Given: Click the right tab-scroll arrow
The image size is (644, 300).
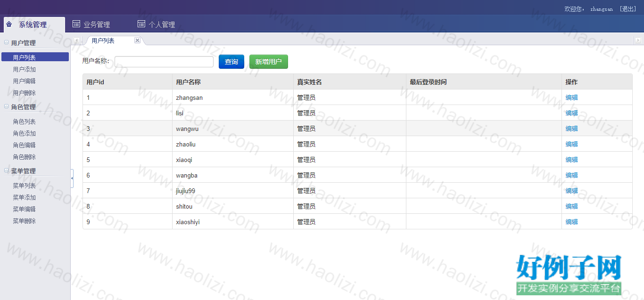Looking at the screenshot, I should click(x=638, y=41).
